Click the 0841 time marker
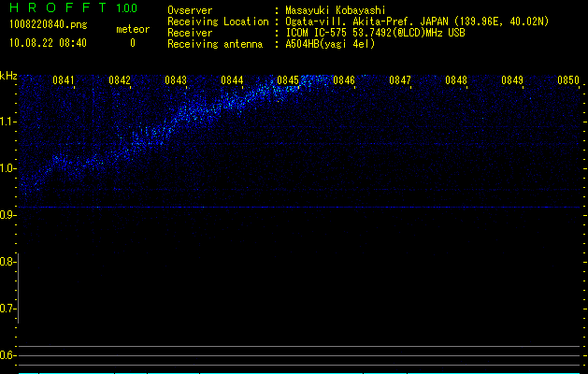Viewport: 588px width, 374px height. (64, 80)
